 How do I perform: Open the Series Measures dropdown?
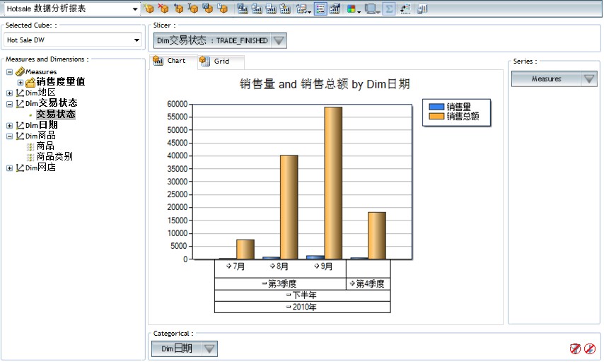(x=589, y=79)
